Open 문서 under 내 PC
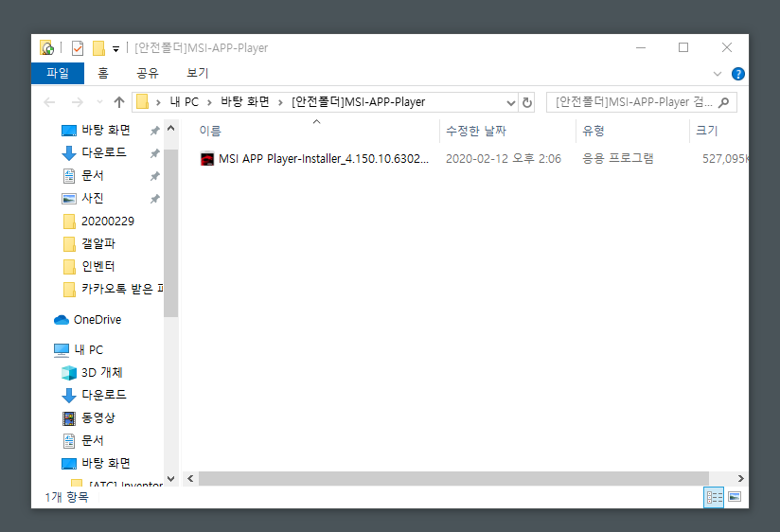Image resolution: width=780 pixels, height=532 pixels. point(92,440)
